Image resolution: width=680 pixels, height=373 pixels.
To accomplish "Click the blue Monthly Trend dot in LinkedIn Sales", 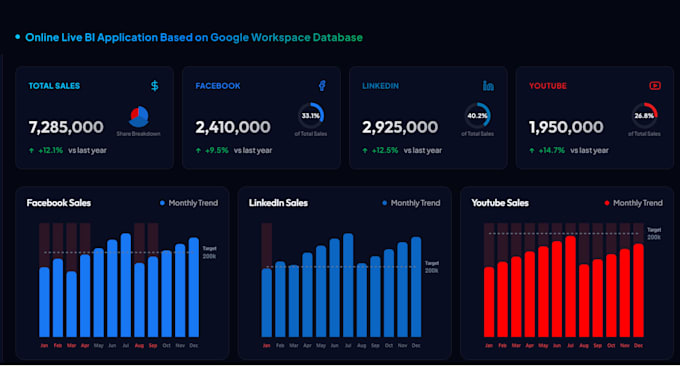I will (x=384, y=203).
